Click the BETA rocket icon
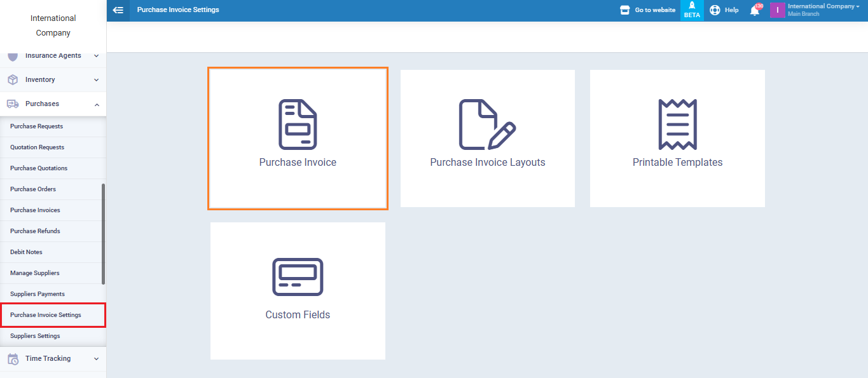Viewport: 868px width, 378px height. pos(692,6)
